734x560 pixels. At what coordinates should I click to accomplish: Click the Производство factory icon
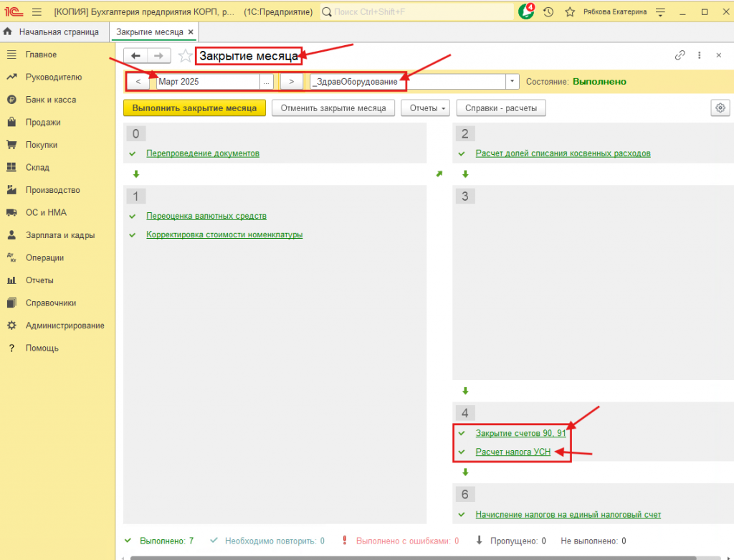[11, 190]
